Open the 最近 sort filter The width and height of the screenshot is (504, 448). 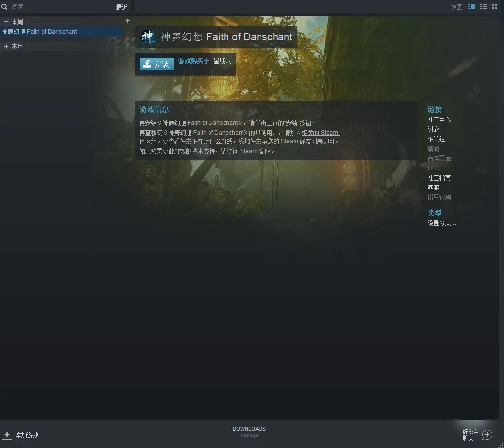(122, 7)
